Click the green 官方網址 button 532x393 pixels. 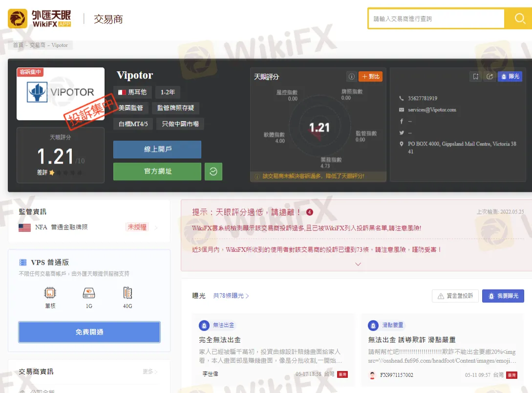[x=157, y=171]
